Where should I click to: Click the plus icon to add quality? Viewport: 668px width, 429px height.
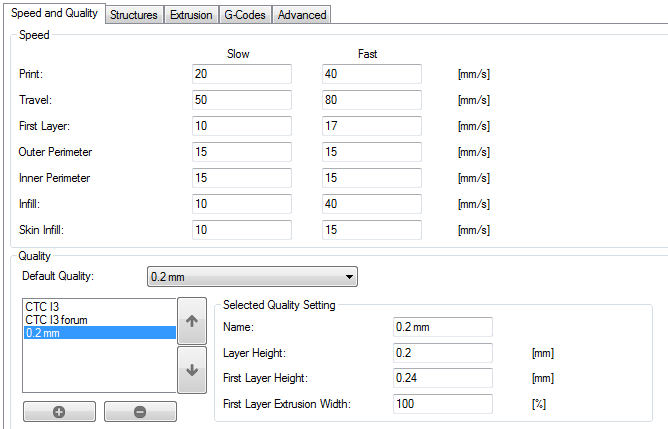(59, 412)
